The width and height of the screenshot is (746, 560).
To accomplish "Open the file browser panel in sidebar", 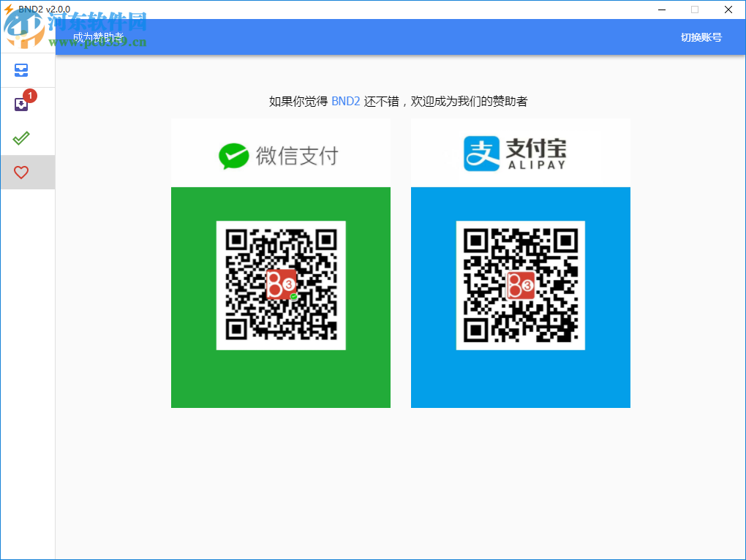I will 20,70.
